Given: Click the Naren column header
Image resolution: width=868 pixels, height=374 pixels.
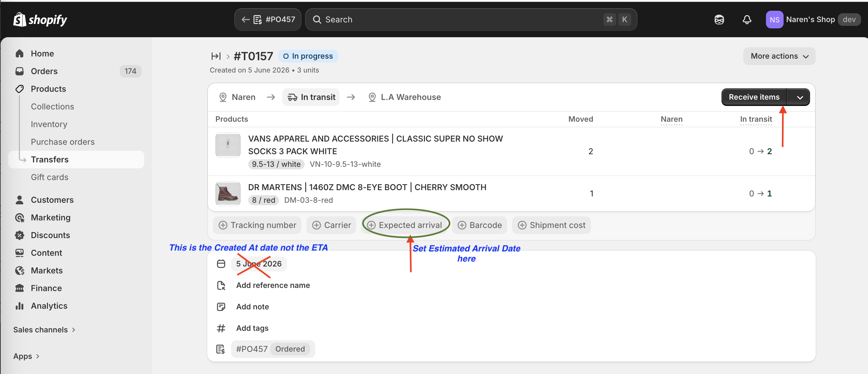Looking at the screenshot, I should point(671,119).
